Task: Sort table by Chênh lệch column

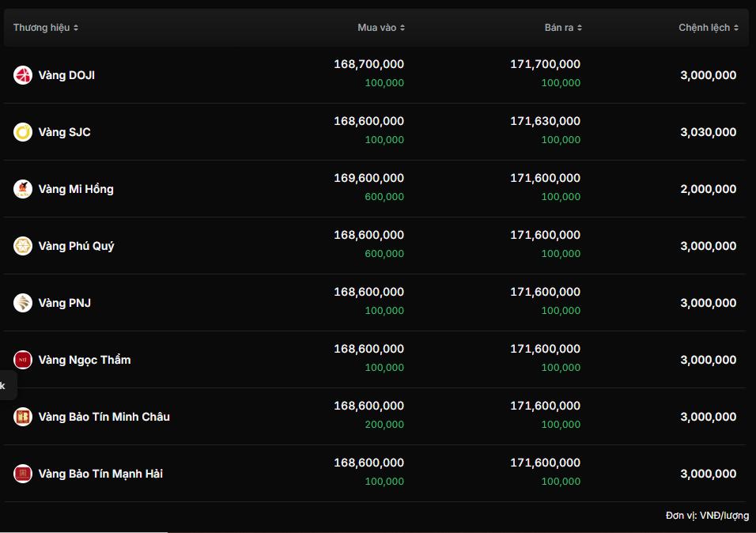Action: point(709,28)
